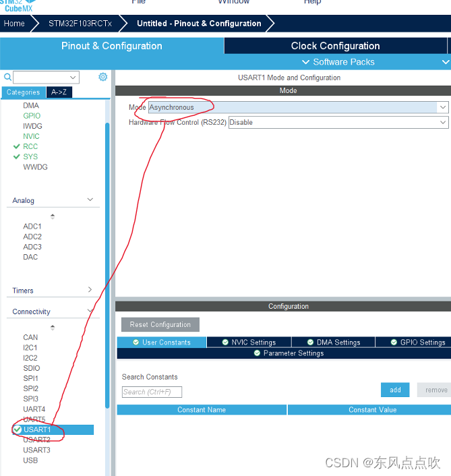Open the User Constants tab
The image size is (451, 476).
[162, 343]
